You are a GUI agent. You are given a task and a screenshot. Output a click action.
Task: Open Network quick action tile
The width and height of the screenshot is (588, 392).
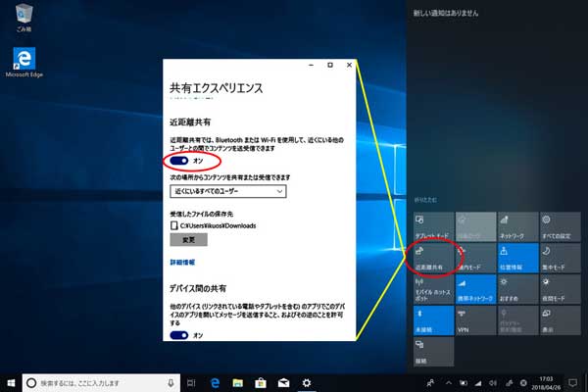(x=517, y=227)
